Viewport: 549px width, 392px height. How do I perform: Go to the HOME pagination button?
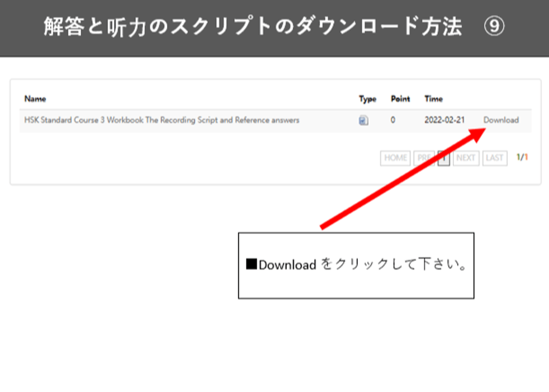[x=395, y=158]
